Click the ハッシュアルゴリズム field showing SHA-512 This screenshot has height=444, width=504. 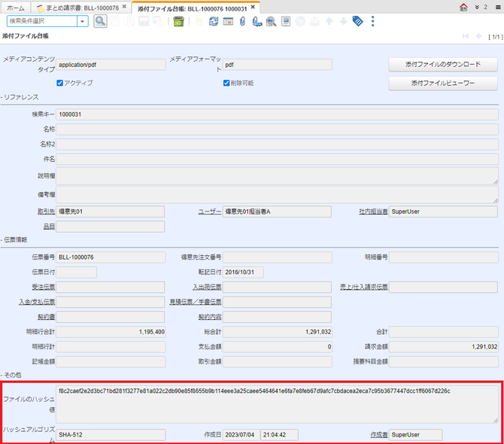tap(111, 435)
